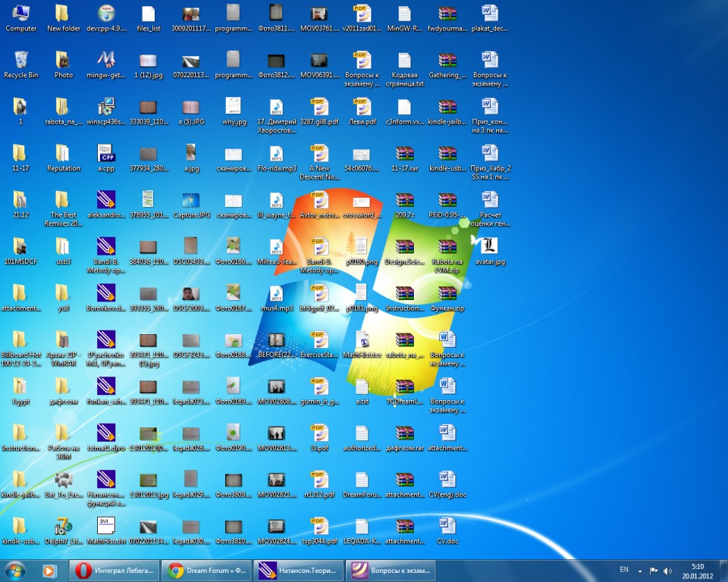Select the Леви.pdf document icon
This screenshot has height=582, width=728.
(362, 112)
